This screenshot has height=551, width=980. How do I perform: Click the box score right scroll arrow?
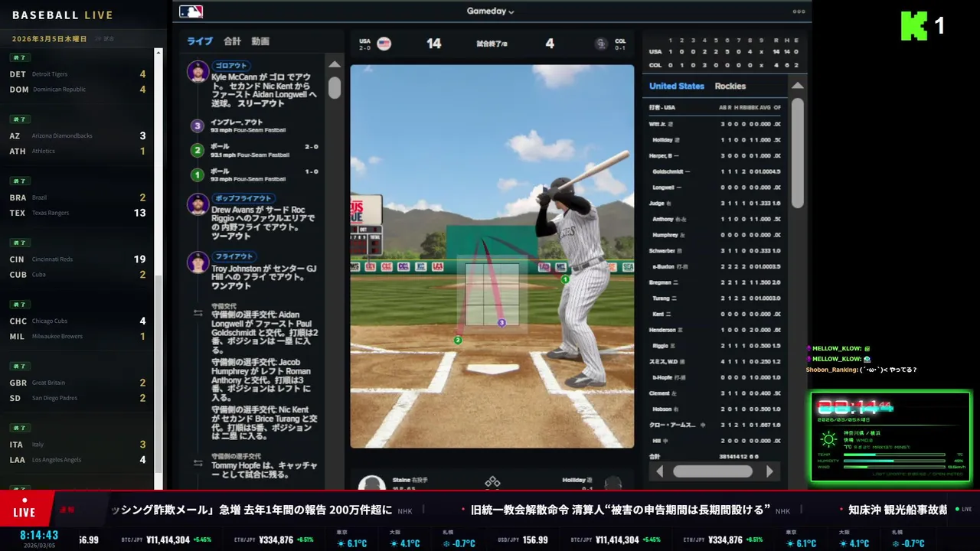770,471
